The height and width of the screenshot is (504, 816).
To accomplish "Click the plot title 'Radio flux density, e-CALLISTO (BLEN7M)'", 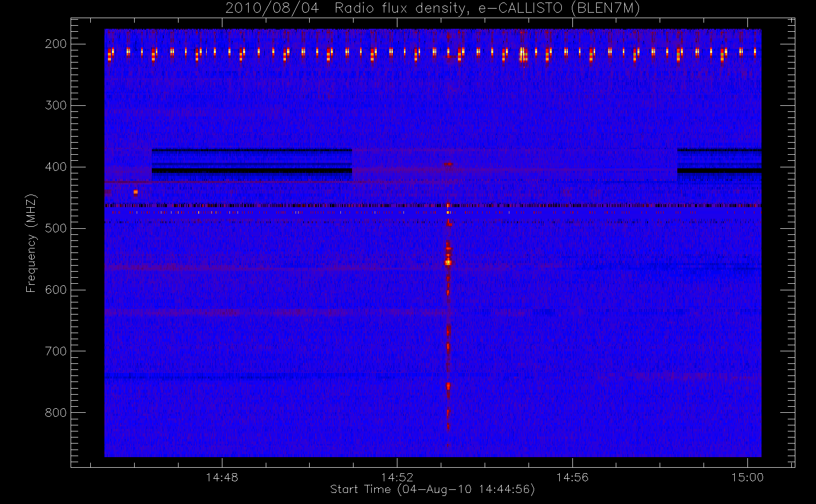I will click(x=487, y=8).
